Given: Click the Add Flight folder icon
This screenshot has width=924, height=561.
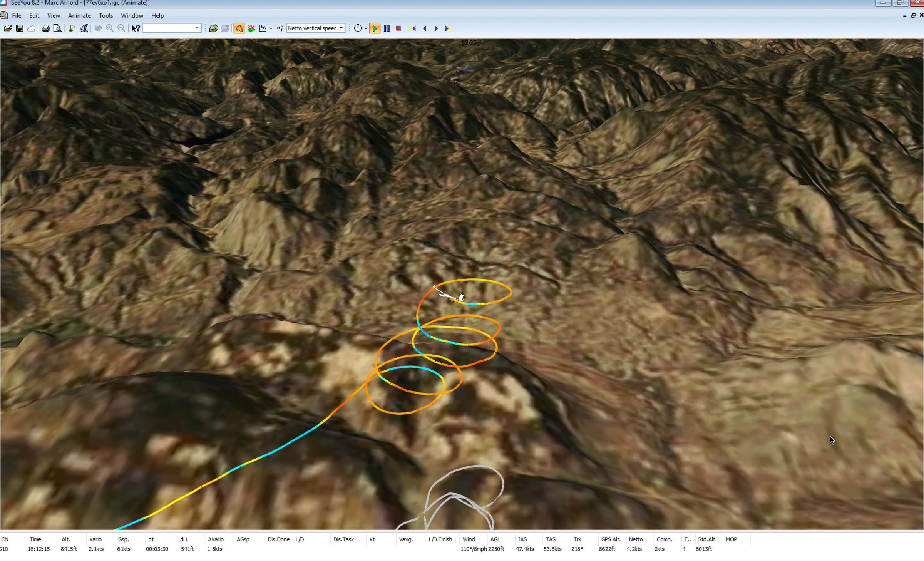Looking at the screenshot, I should (x=213, y=28).
